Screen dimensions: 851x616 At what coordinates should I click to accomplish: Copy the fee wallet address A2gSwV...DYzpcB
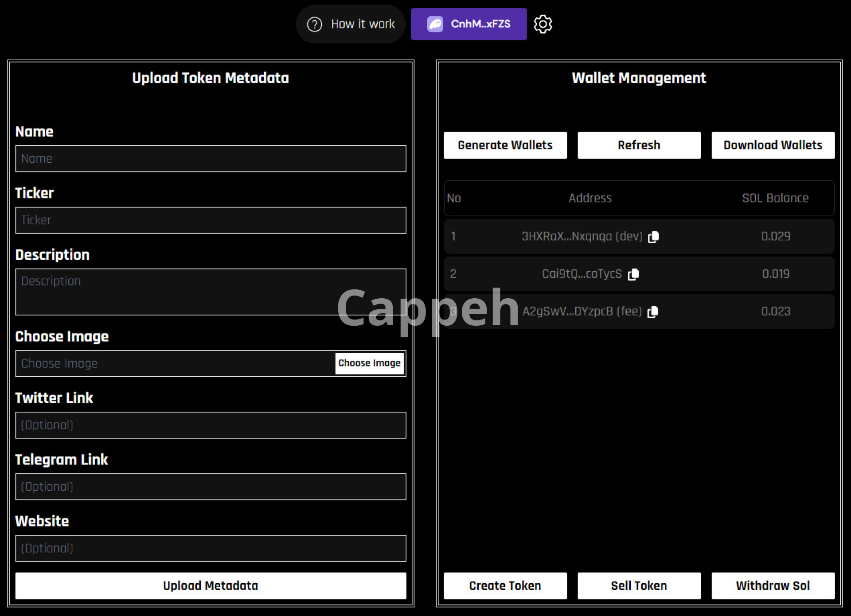click(x=652, y=312)
